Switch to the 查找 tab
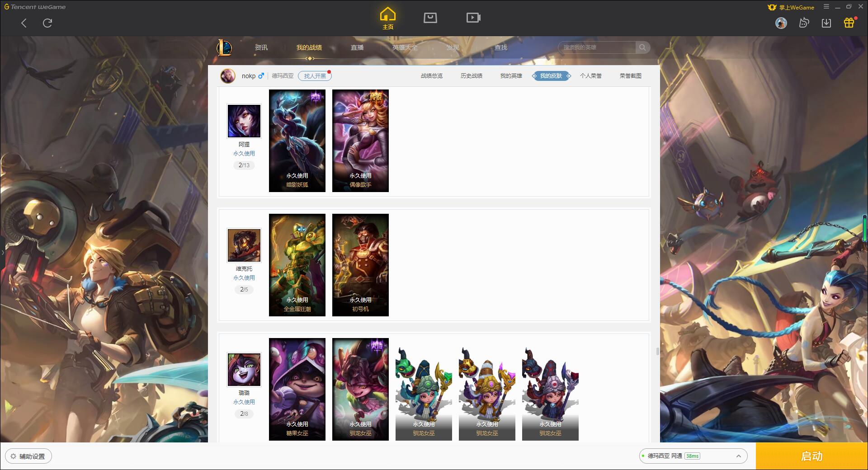This screenshot has height=470, width=868. coord(501,47)
